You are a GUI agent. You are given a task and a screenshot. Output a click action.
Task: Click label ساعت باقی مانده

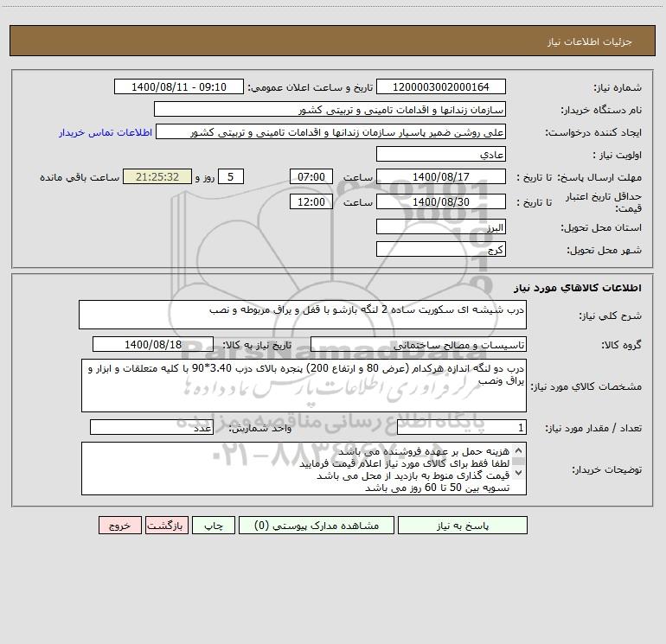(x=80, y=177)
